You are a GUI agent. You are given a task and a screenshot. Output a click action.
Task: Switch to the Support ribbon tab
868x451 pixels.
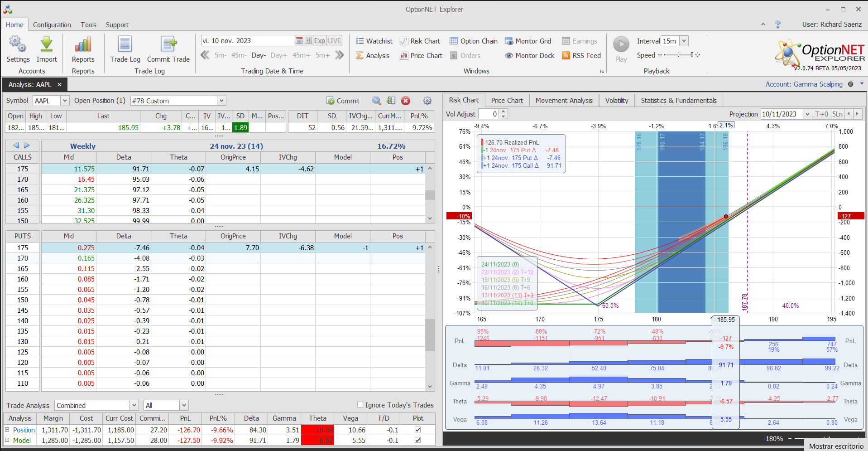(x=117, y=25)
